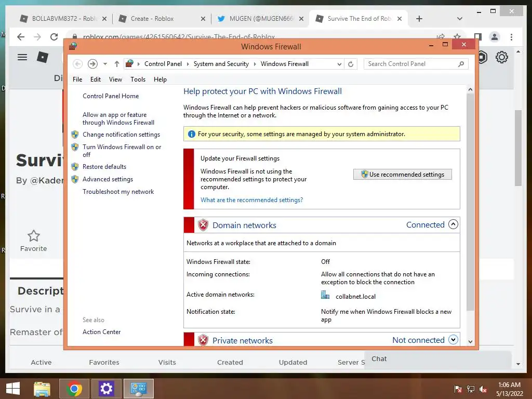Click the Private networks red shield icon
The image size is (532, 399).
click(203, 340)
